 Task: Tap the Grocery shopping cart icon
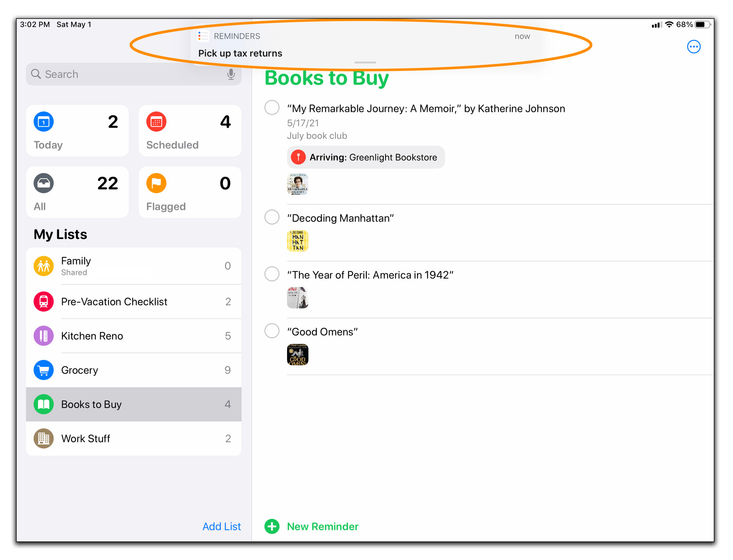click(x=44, y=370)
